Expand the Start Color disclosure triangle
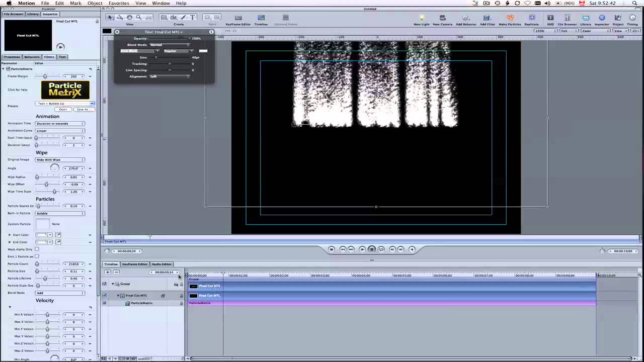The width and height of the screenshot is (644, 362). [x=10, y=235]
